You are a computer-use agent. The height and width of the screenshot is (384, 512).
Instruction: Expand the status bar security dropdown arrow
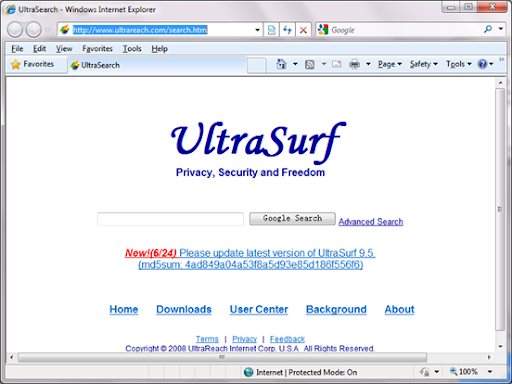point(436,372)
